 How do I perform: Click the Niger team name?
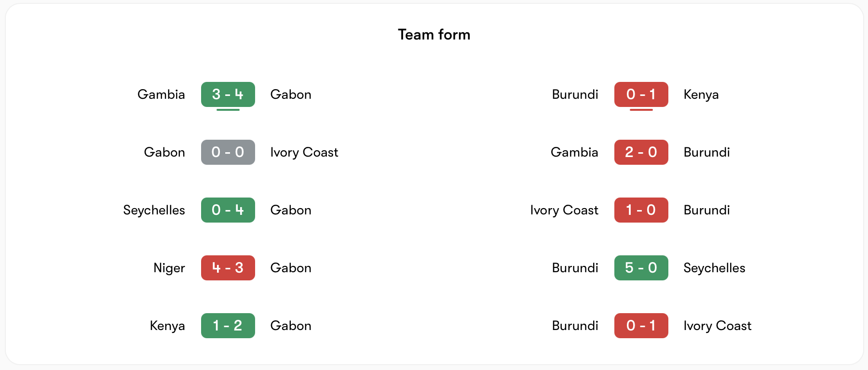pyautogui.click(x=169, y=268)
